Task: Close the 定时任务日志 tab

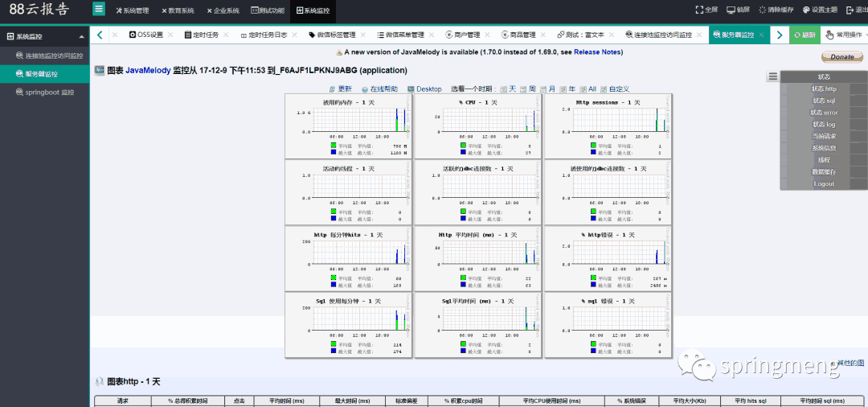Action: [295, 35]
